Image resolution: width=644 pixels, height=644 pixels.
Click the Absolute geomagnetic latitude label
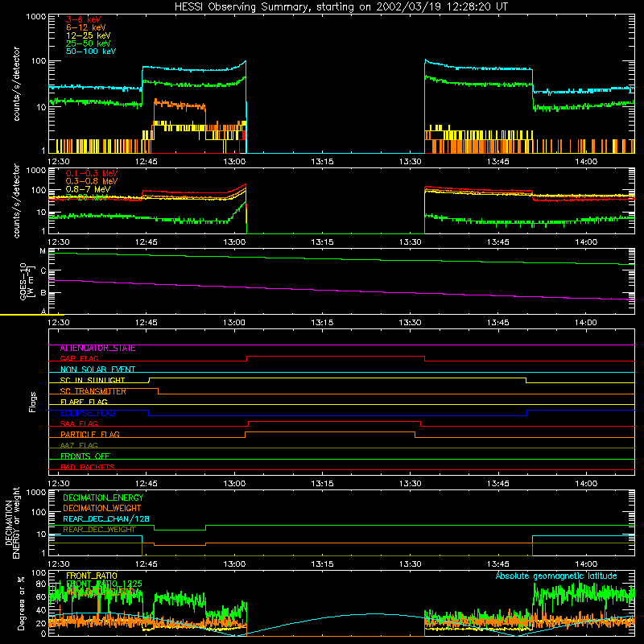pyautogui.click(x=556, y=576)
